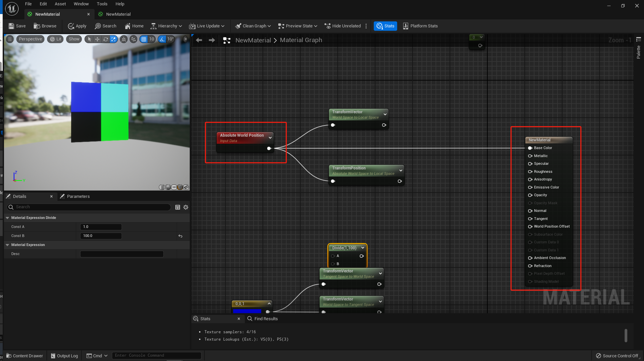Open the Asset menu
Image resolution: width=644 pixels, height=361 pixels.
point(60,4)
